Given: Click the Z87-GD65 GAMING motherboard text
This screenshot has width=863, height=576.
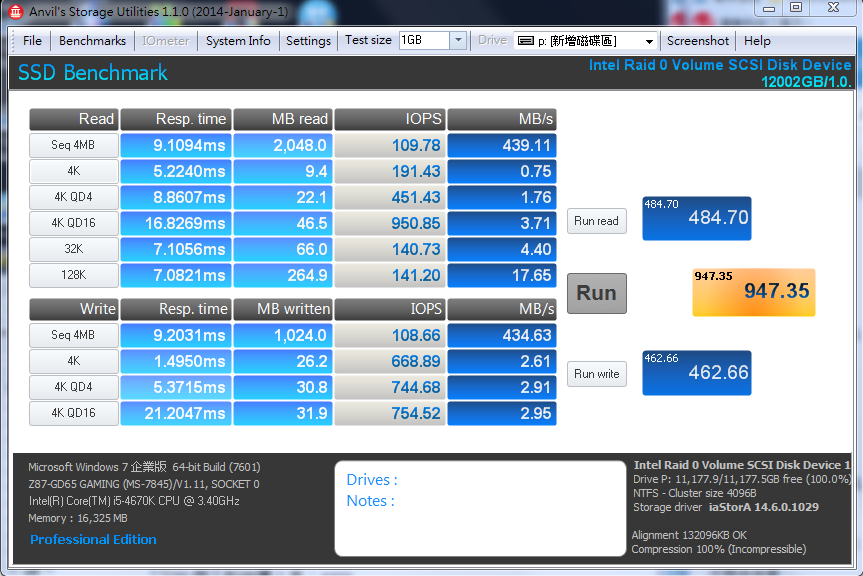Looking at the screenshot, I should pyautogui.click(x=144, y=484).
